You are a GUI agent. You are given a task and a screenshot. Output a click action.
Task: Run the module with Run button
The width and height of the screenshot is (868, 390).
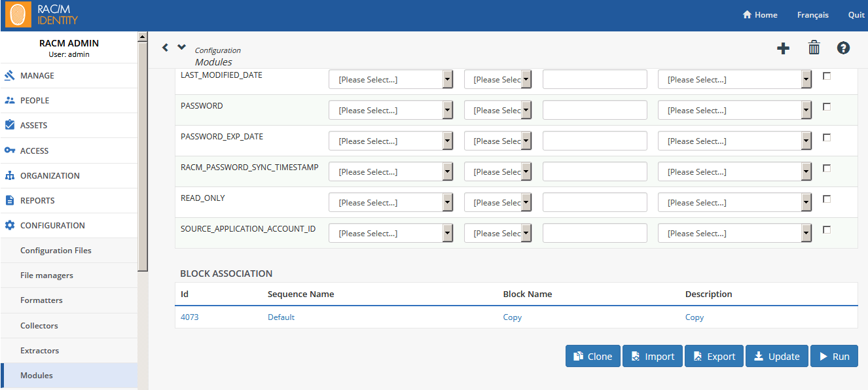834,357
